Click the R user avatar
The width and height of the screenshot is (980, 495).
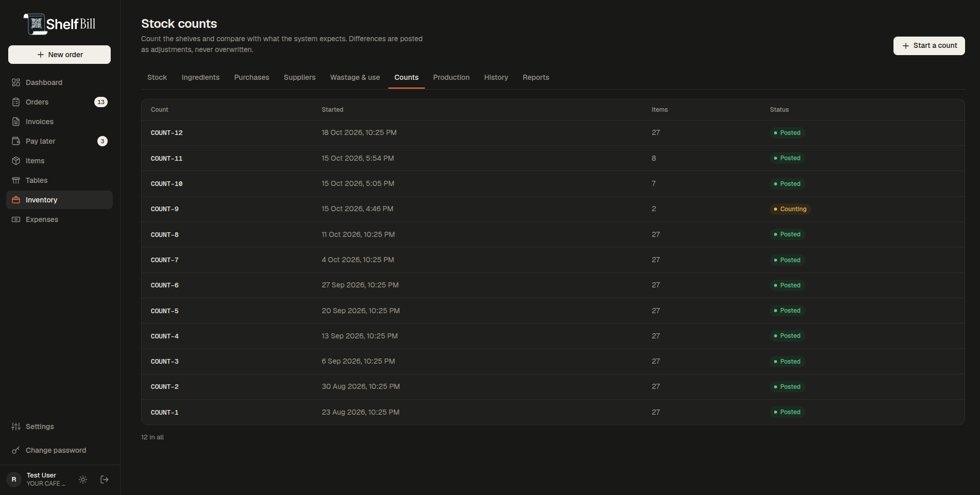(14, 480)
